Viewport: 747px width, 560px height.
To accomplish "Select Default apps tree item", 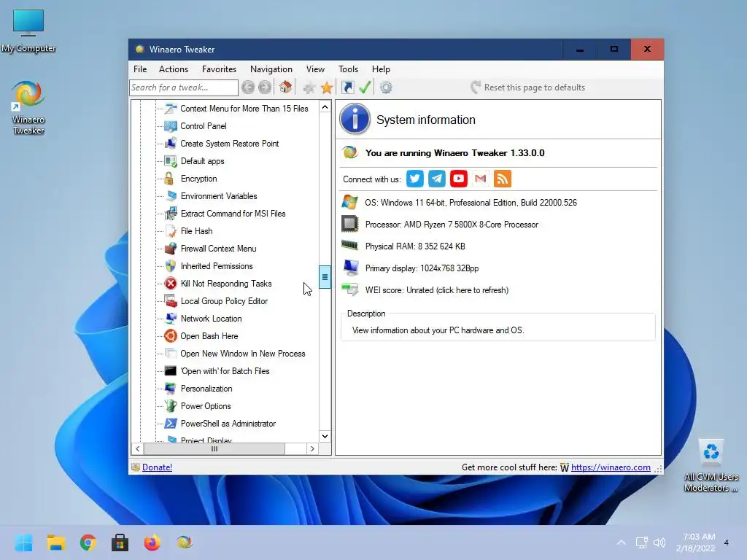I will pyautogui.click(x=203, y=161).
